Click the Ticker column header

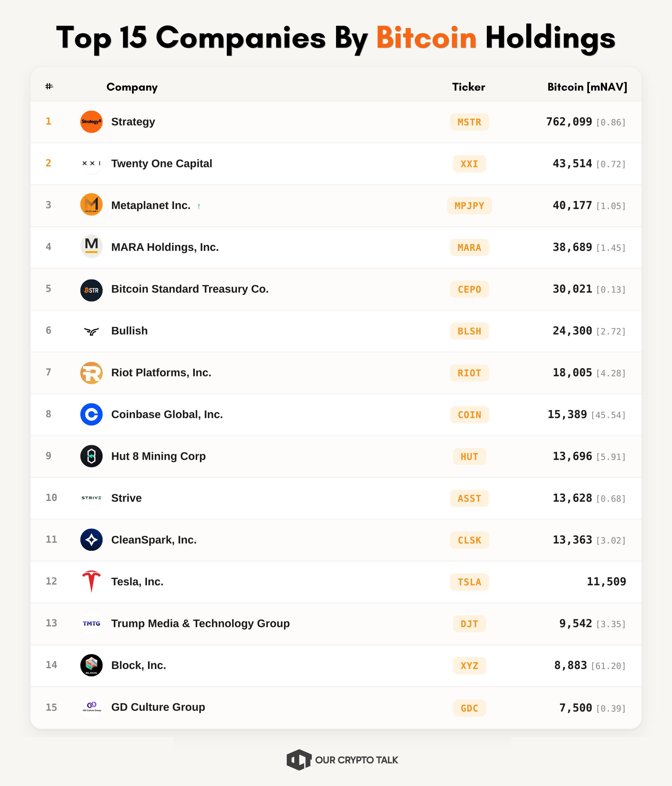469,87
